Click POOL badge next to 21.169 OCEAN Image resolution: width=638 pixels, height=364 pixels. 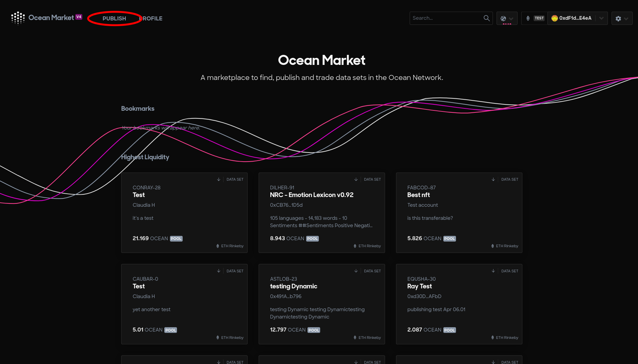pyautogui.click(x=176, y=239)
